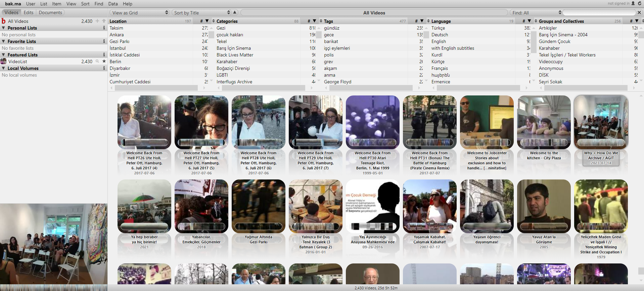This screenshot has height=291, width=644.
Task: Select the Videos tab
Action: coord(11,12)
